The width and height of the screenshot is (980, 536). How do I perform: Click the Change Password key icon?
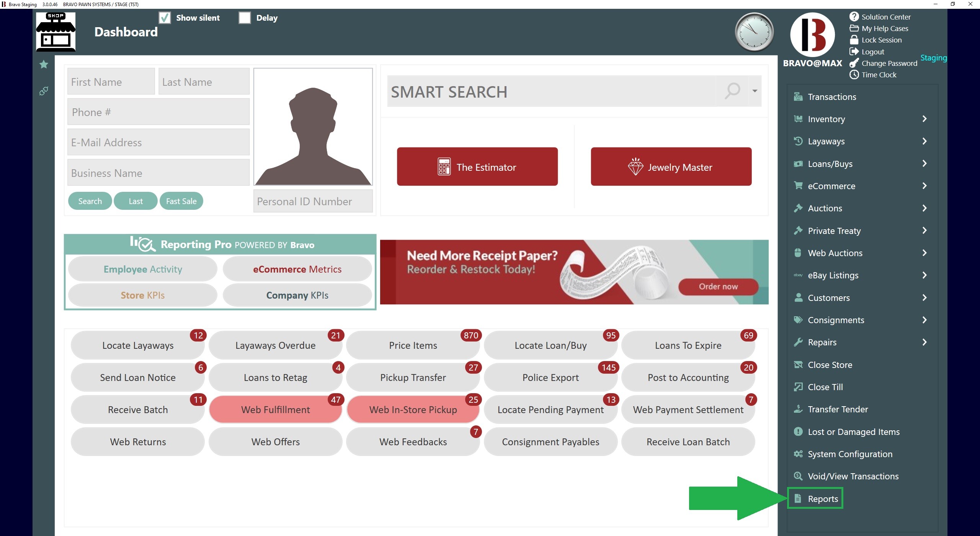pyautogui.click(x=854, y=63)
